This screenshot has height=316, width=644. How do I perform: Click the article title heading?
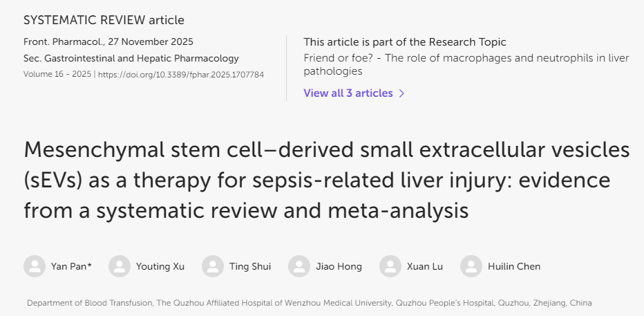326,180
